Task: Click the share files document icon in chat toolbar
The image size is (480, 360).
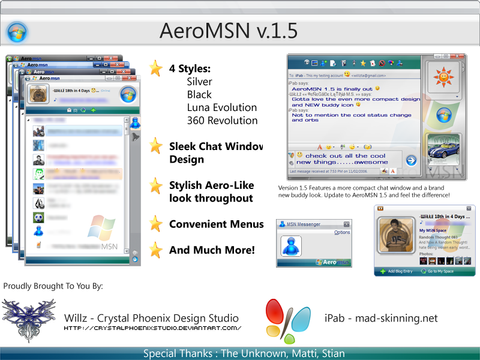Action: (333, 63)
